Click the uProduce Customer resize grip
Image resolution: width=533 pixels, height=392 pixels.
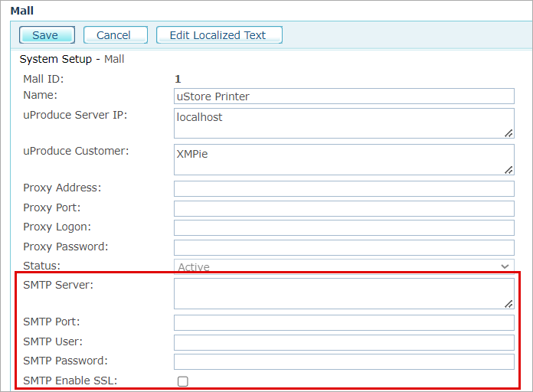pyautogui.click(x=509, y=170)
